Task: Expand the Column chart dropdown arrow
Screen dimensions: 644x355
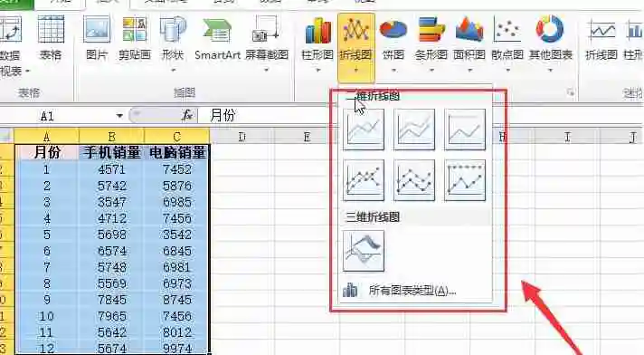Action: tap(317, 71)
